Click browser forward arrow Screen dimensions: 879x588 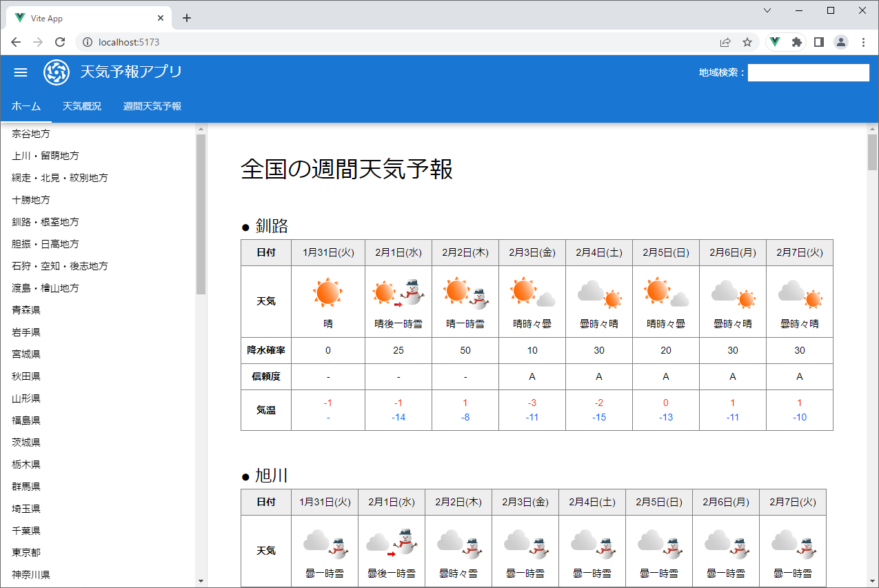[38, 42]
